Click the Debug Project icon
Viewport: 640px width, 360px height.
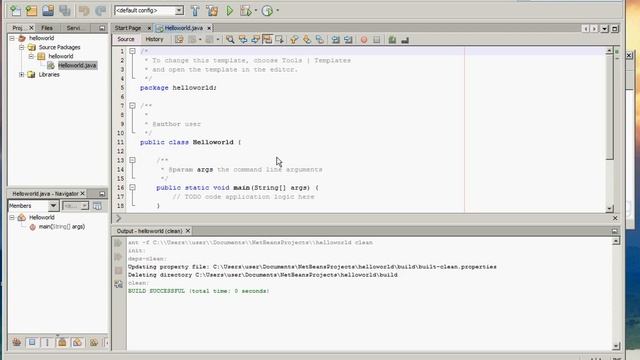pyautogui.click(x=246, y=11)
